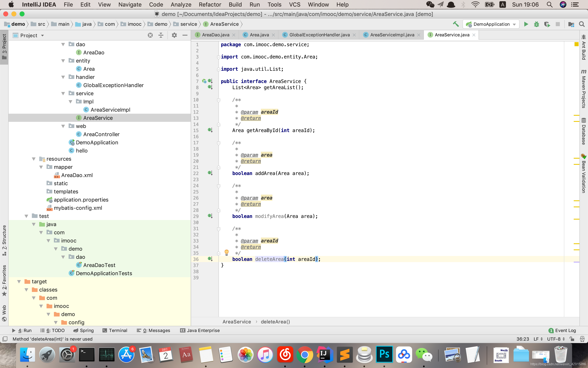Switch to AreaServiceImpl.java editor tab
Screen dimensions: 588x368
click(392, 35)
